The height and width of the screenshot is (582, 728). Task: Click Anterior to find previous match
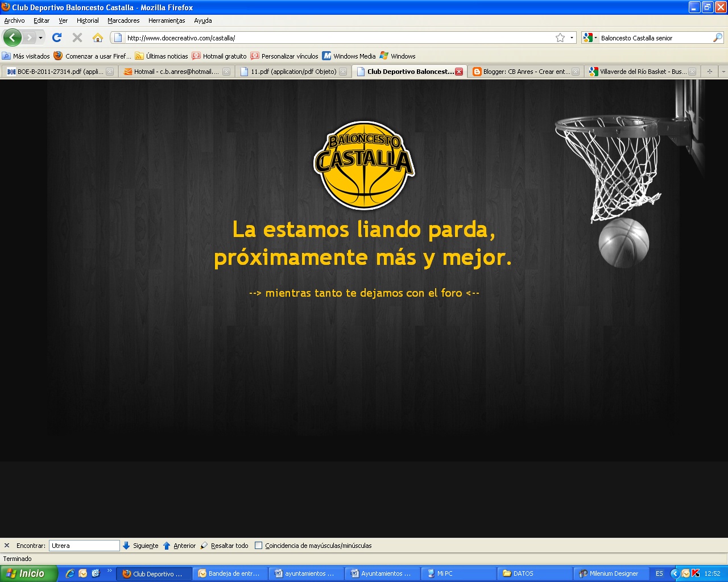(x=179, y=546)
